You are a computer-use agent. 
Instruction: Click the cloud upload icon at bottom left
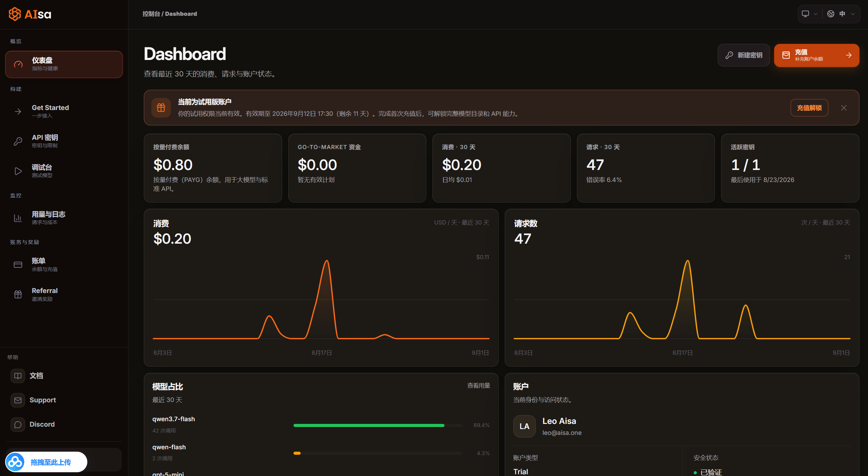(x=15, y=462)
